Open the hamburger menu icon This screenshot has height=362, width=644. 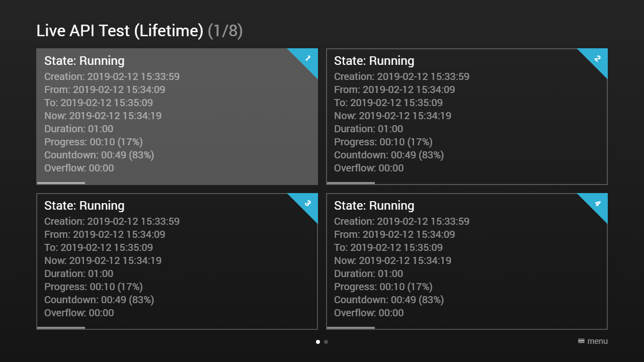[x=581, y=341]
